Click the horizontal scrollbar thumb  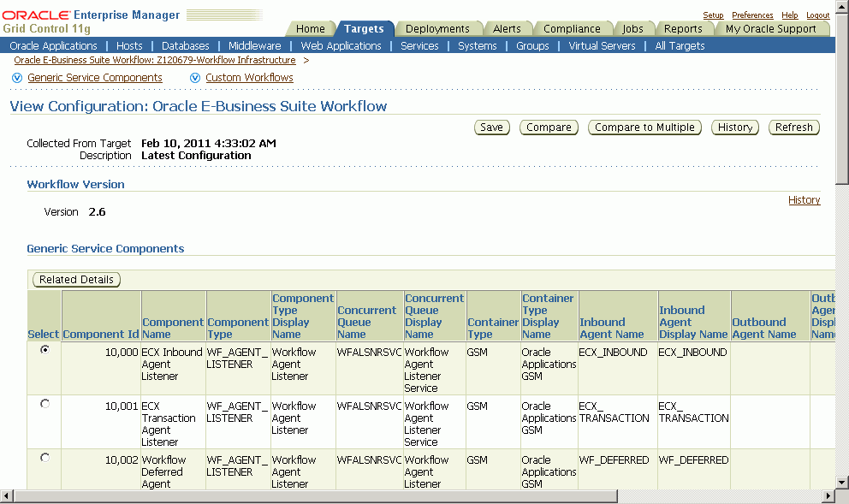[x=316, y=496]
